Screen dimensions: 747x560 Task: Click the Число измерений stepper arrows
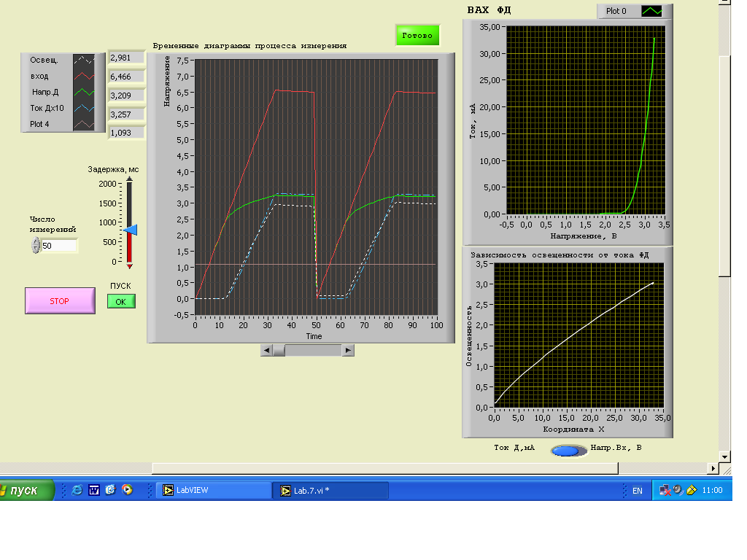point(36,245)
